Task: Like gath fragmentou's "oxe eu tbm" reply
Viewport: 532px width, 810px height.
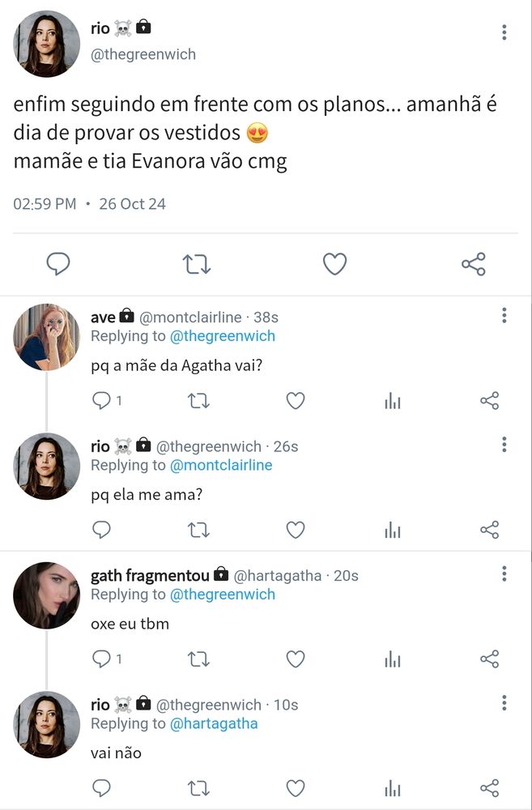Action: click(x=296, y=659)
